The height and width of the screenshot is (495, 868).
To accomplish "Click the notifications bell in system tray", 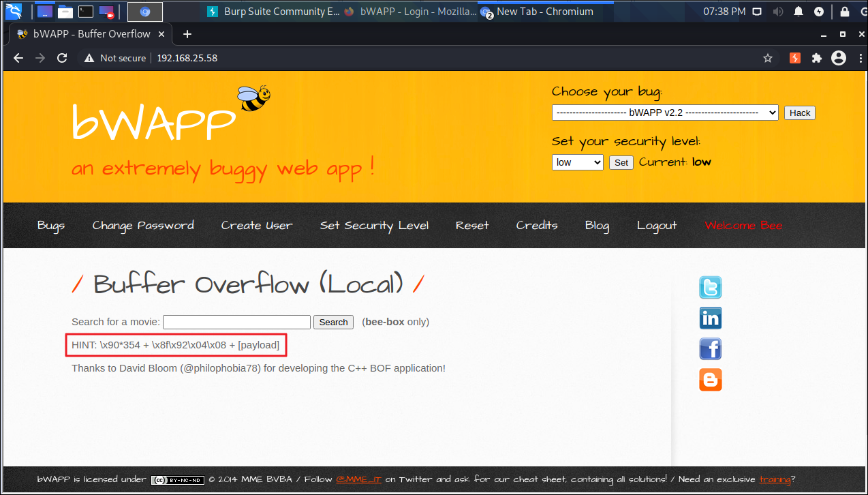I will [x=799, y=12].
